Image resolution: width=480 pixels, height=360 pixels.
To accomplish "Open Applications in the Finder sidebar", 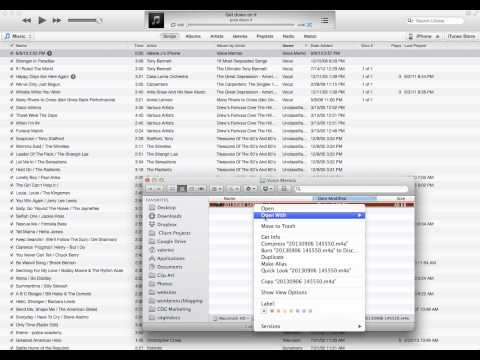I will pos(167,258).
